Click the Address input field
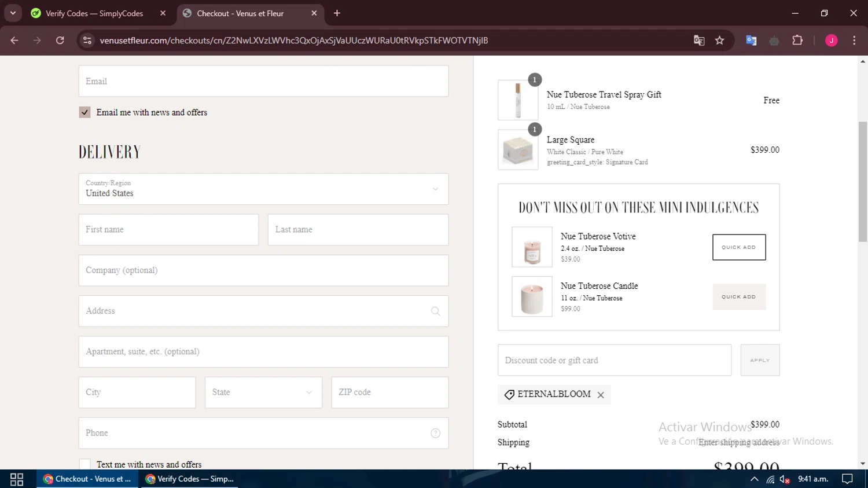Screen dimensions: 868x488 263,311
